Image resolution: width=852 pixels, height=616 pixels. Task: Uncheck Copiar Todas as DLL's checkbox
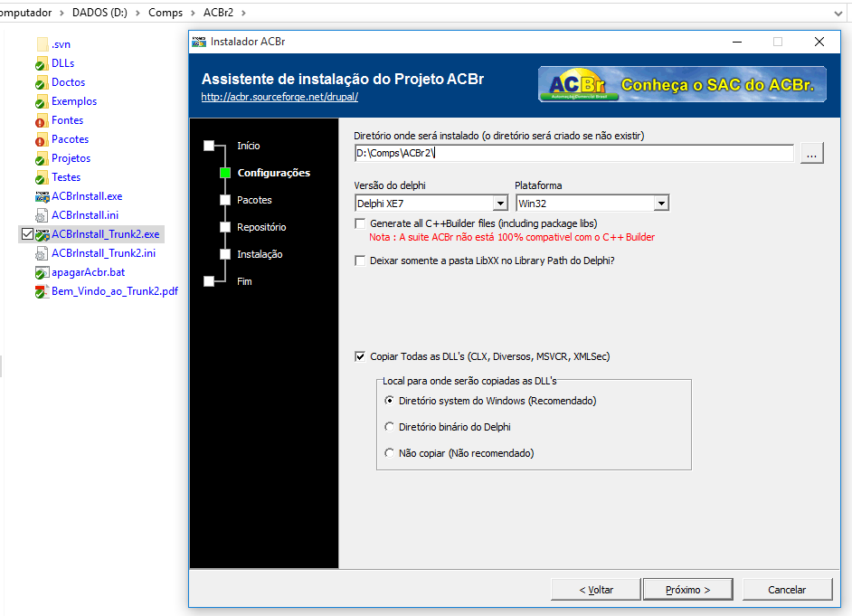pos(360,356)
